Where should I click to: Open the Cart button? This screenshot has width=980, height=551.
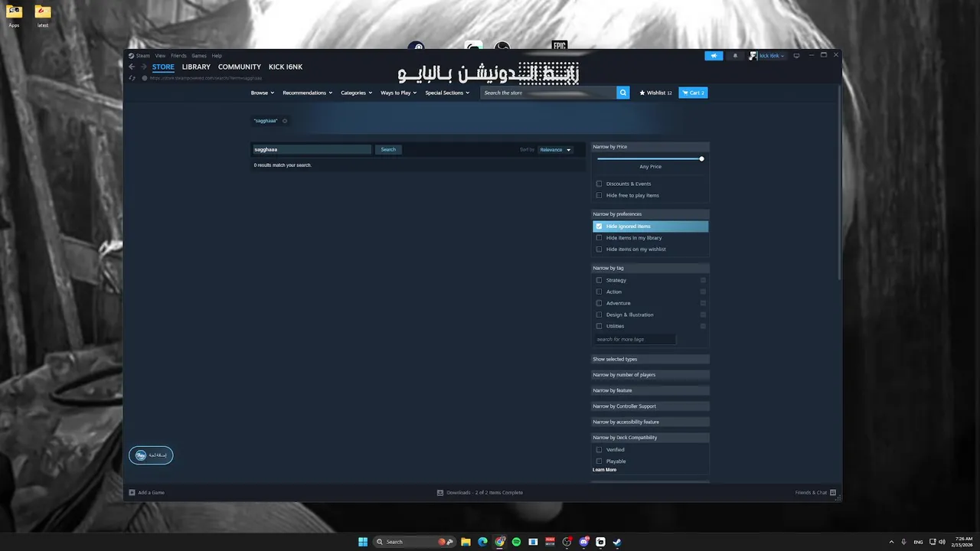693,93
